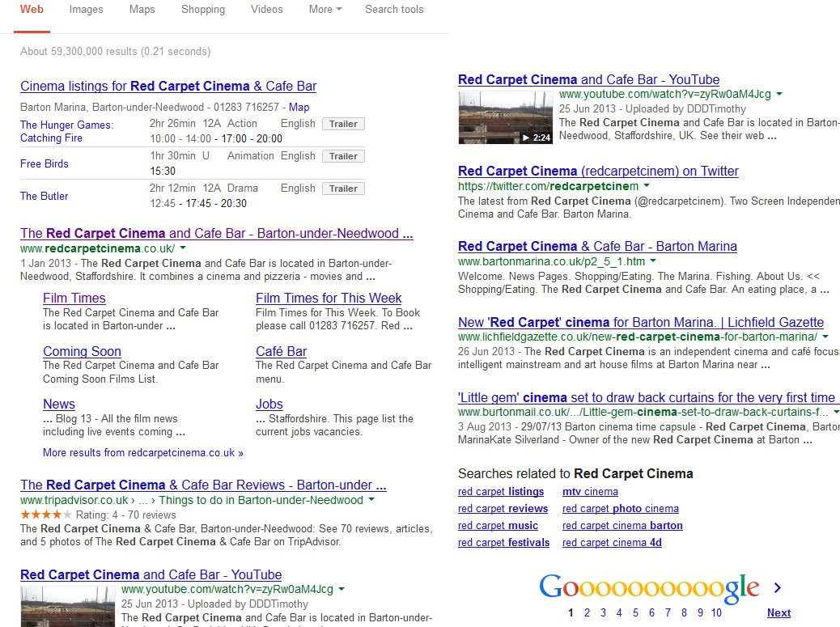The height and width of the screenshot is (627, 840).
Task: Search related: mtv cinema
Action: point(591,492)
